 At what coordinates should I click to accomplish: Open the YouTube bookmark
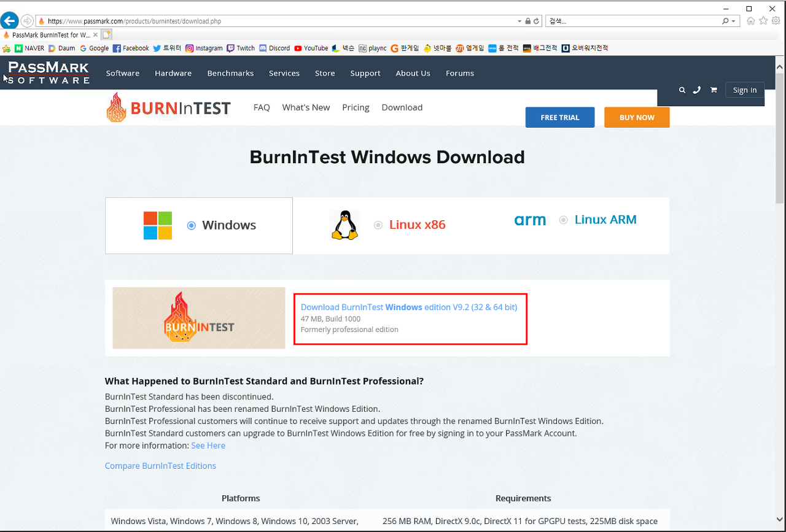point(311,48)
